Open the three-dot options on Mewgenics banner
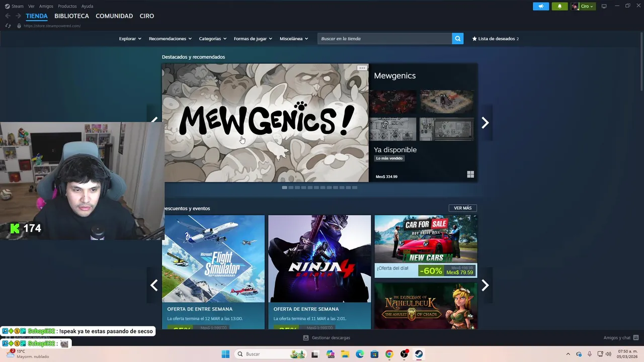This screenshot has width=644, height=362. [362, 68]
